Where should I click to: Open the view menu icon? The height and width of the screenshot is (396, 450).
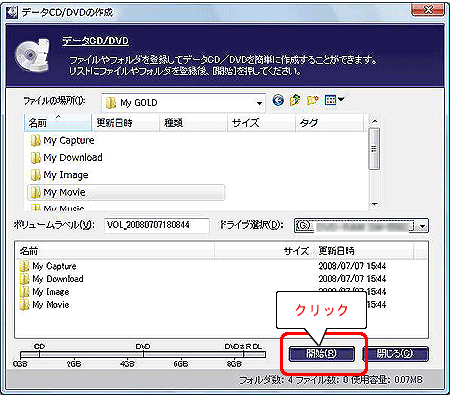click(x=334, y=100)
